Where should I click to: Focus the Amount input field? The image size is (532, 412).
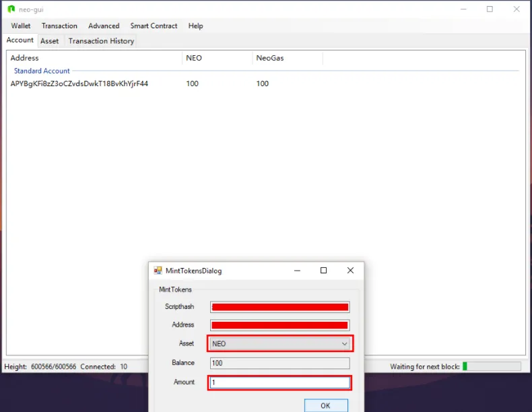pyautogui.click(x=280, y=382)
